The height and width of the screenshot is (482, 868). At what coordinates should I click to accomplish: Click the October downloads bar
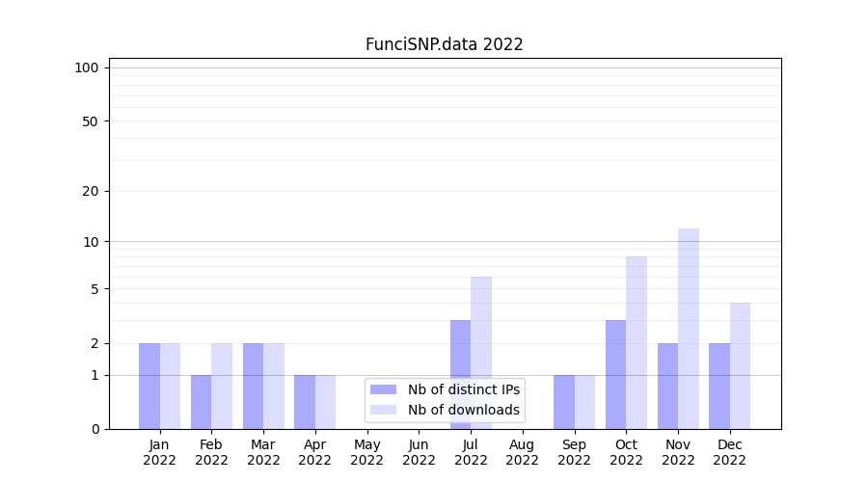click(x=637, y=342)
